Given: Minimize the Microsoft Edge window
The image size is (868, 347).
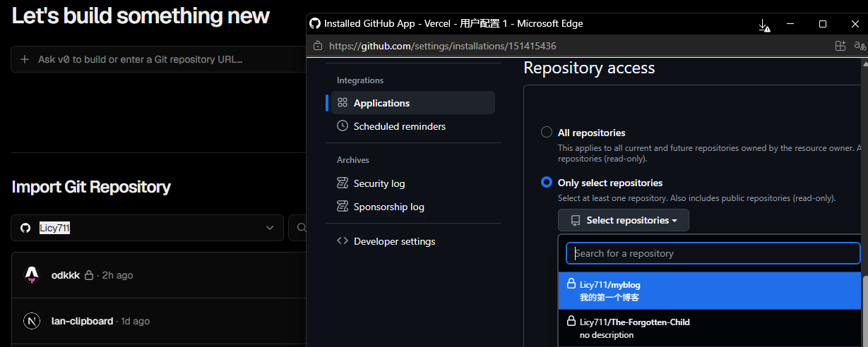Looking at the screenshot, I should pos(790,24).
